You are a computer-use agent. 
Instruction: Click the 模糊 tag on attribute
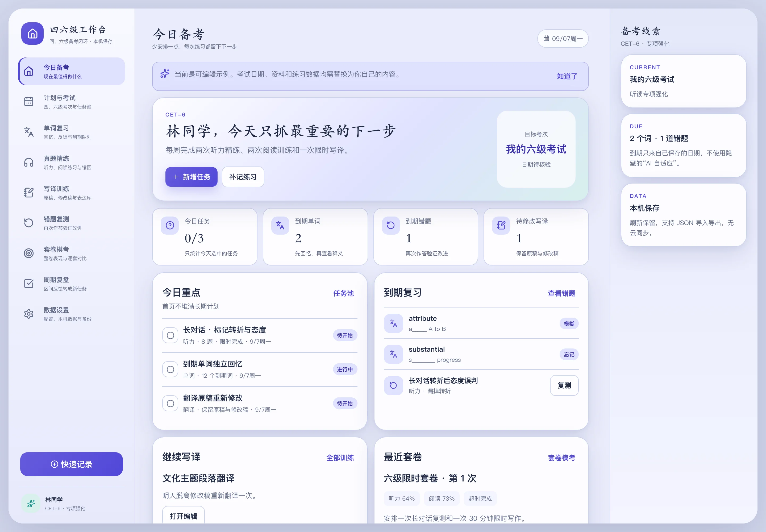569,324
